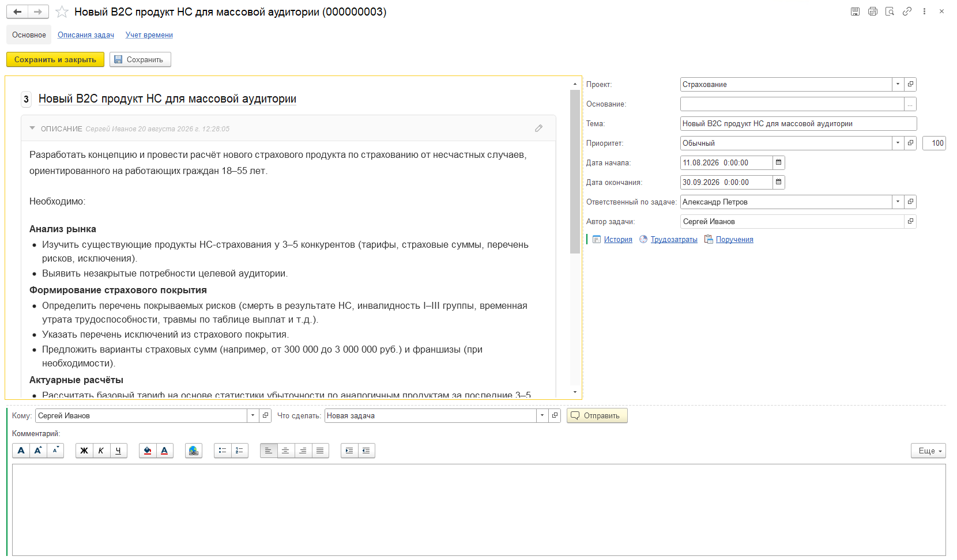Align comment text to the left
Viewport: 957px width, 560px height.
click(269, 451)
